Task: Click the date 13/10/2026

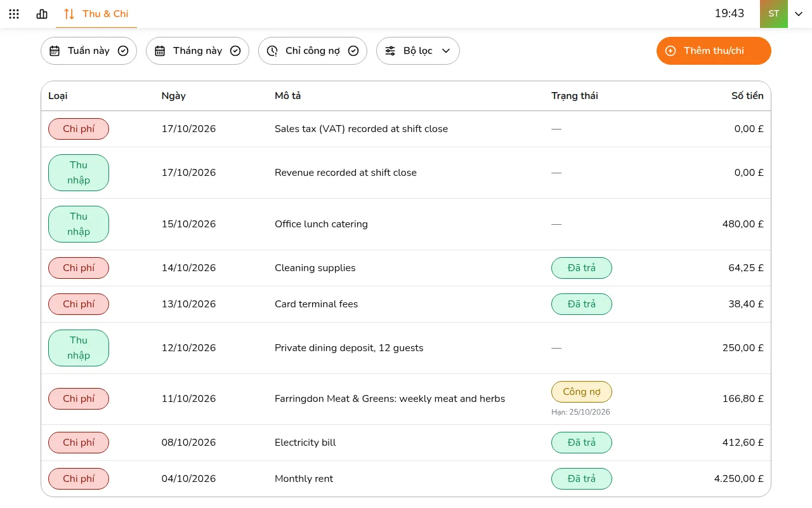Action: click(x=188, y=304)
